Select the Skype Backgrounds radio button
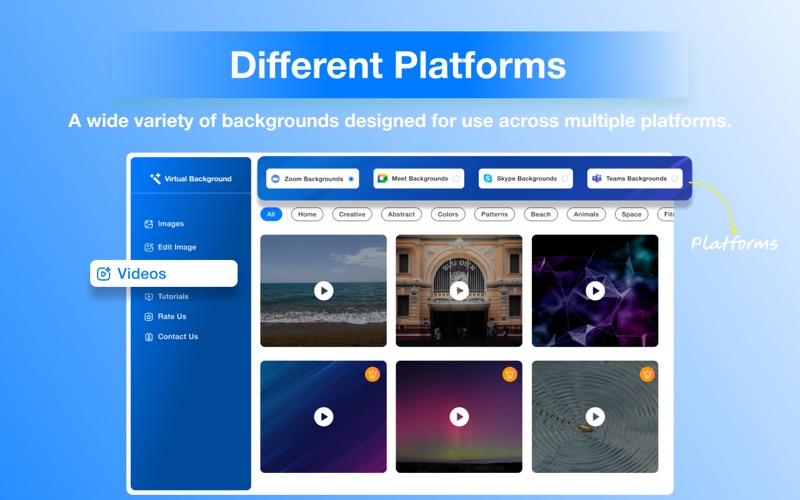800x500 pixels. tap(565, 179)
